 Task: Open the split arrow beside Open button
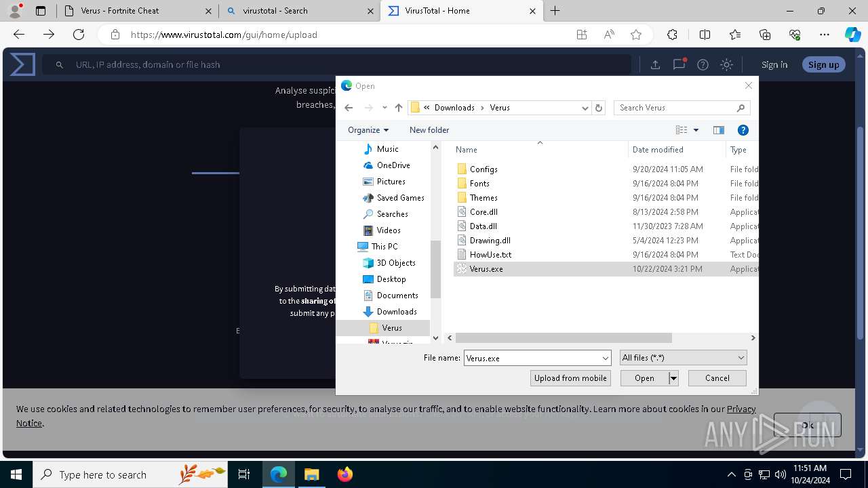tap(673, 378)
